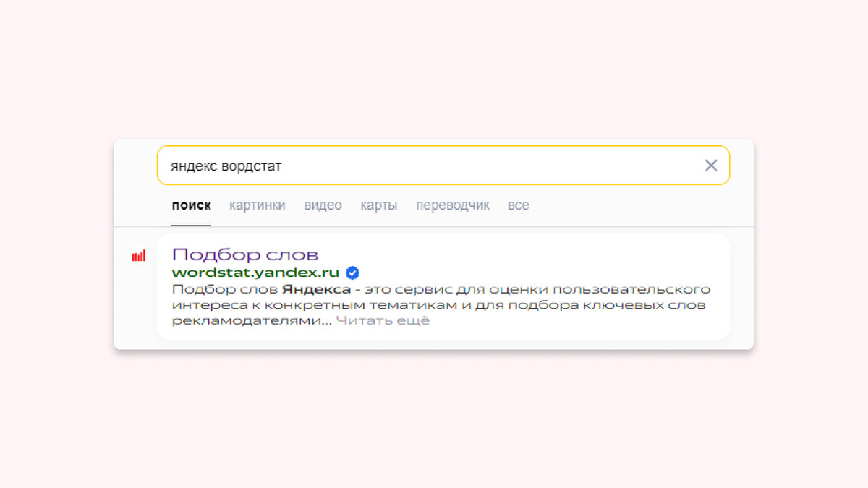This screenshot has width=868, height=488.
Task: Click the bold word 'Яндекса' in the snippet
Action: pyautogui.click(x=316, y=289)
